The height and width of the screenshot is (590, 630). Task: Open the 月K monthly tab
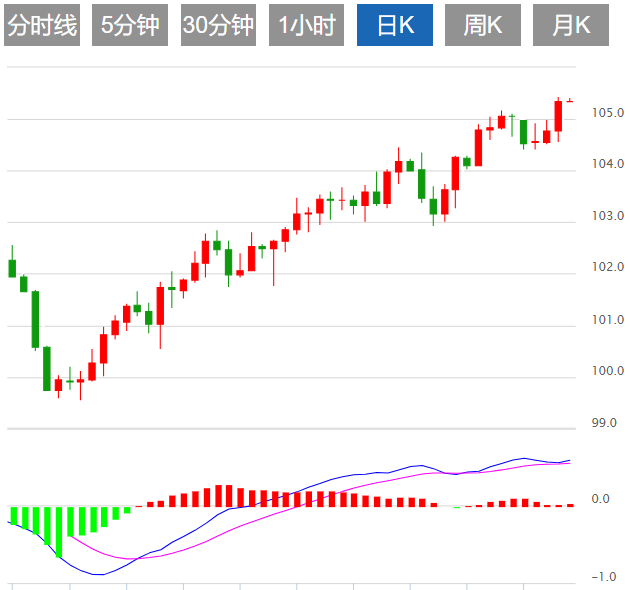pos(571,25)
